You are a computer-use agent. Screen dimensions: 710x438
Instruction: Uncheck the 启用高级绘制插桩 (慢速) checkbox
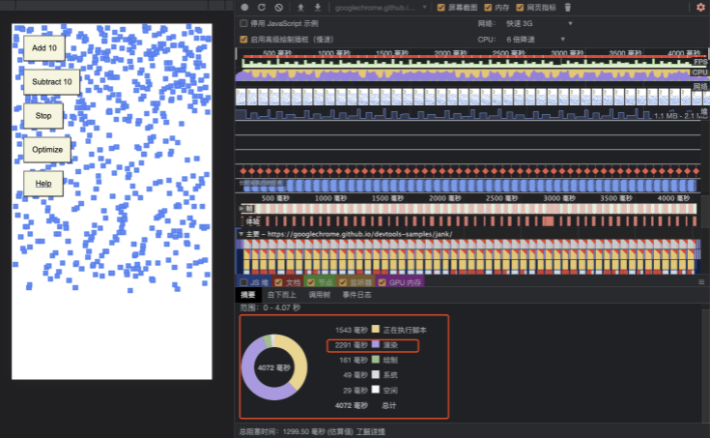tap(244, 39)
